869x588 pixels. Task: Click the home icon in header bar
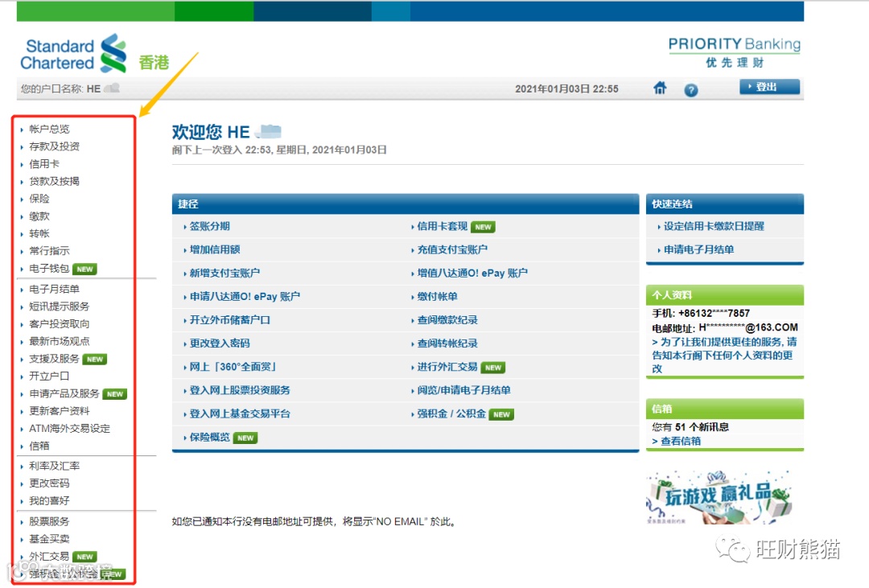pyautogui.click(x=660, y=88)
